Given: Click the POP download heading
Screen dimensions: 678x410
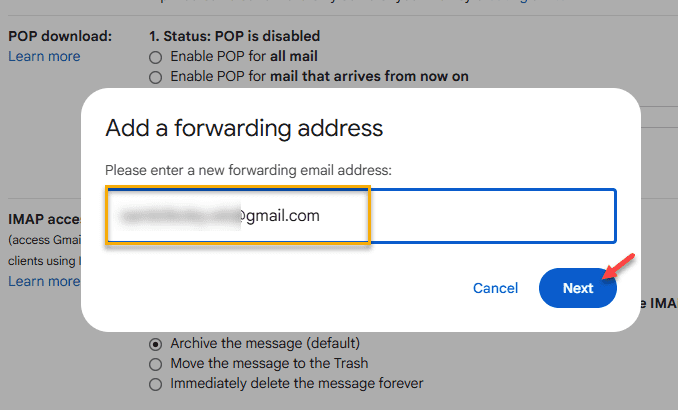Looking at the screenshot, I should tap(60, 36).
